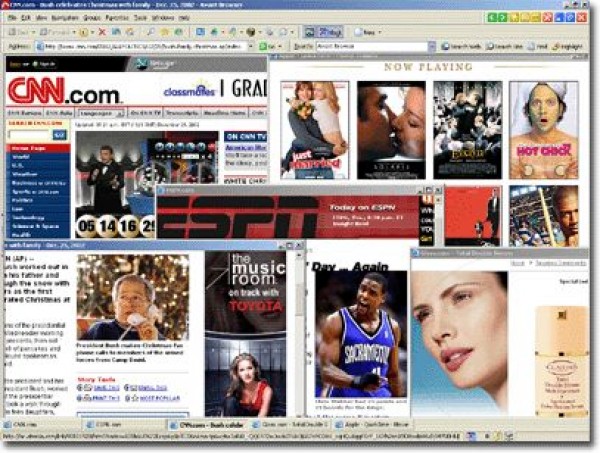Image resolution: width=600 pixels, height=453 pixels.
Task: Open the Tools menu
Action: 140,18
